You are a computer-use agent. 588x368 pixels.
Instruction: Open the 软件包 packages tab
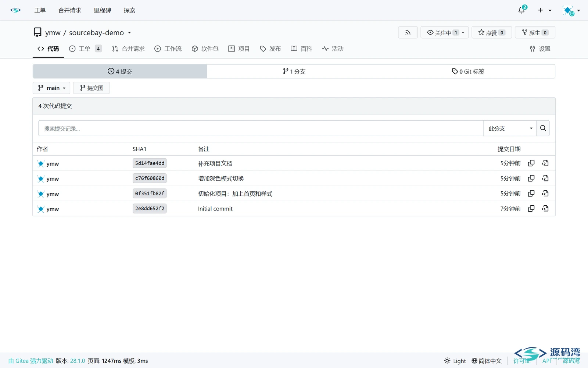pyautogui.click(x=205, y=49)
